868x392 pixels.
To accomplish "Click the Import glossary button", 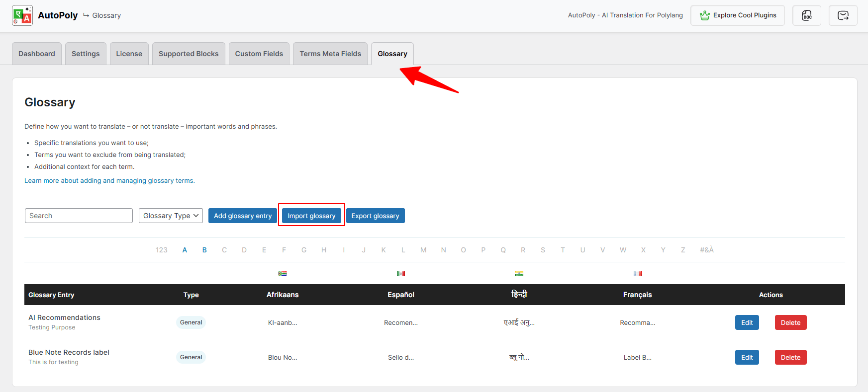I will point(311,216).
